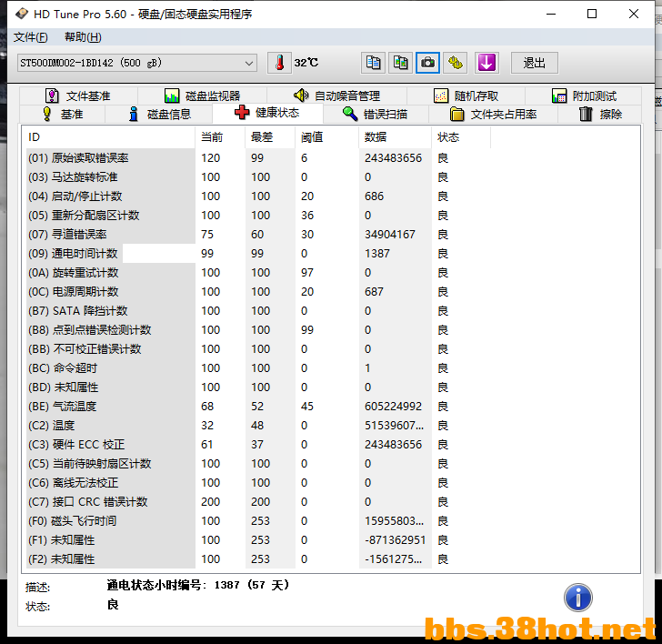
Task: Select row (04) 启动/停止计数
Action: [258, 196]
